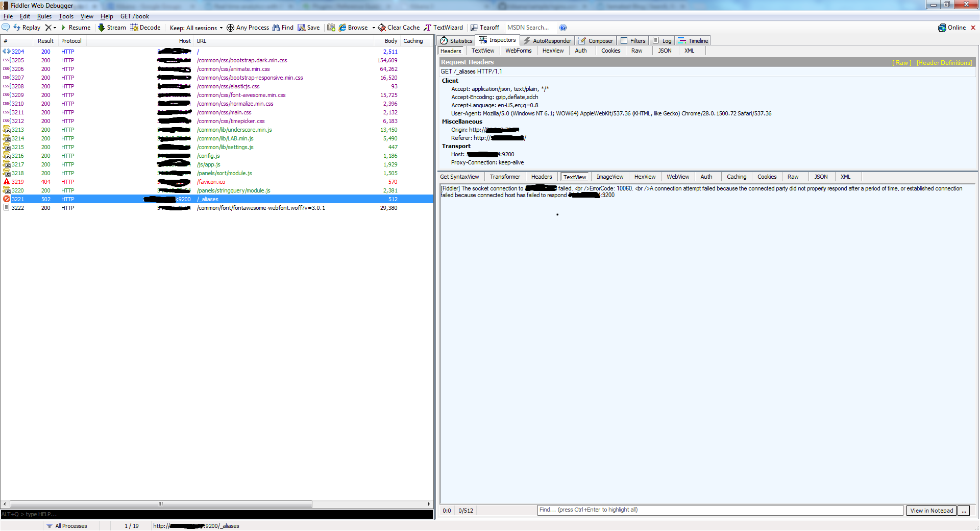Select session 3205 bootstrap.dark.min.css
This screenshot has width=980, height=531.
click(217, 60)
